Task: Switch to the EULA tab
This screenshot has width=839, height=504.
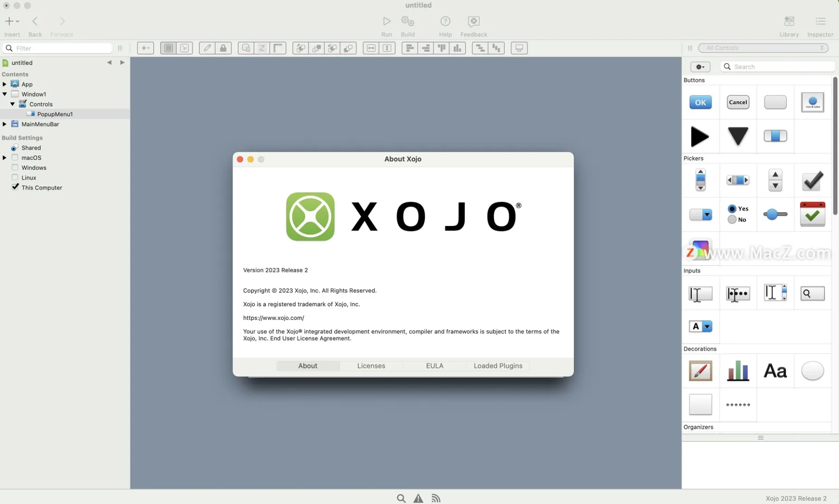Action: (434, 366)
